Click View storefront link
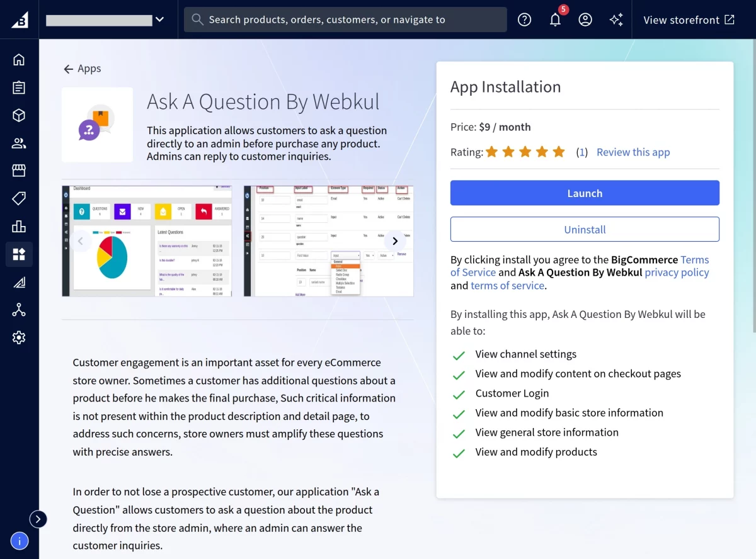 [x=689, y=20]
